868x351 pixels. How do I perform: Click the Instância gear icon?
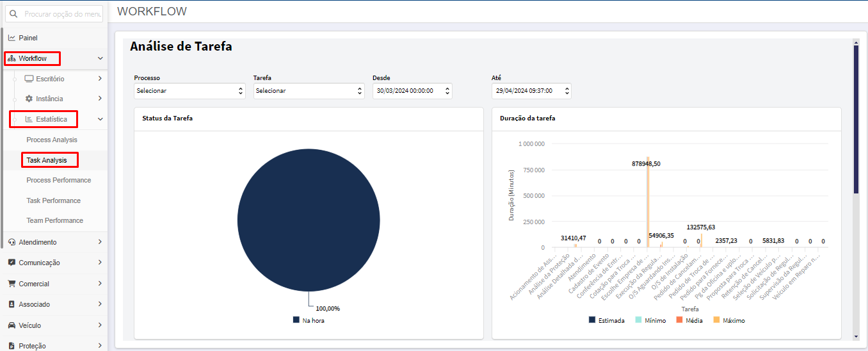[29, 99]
